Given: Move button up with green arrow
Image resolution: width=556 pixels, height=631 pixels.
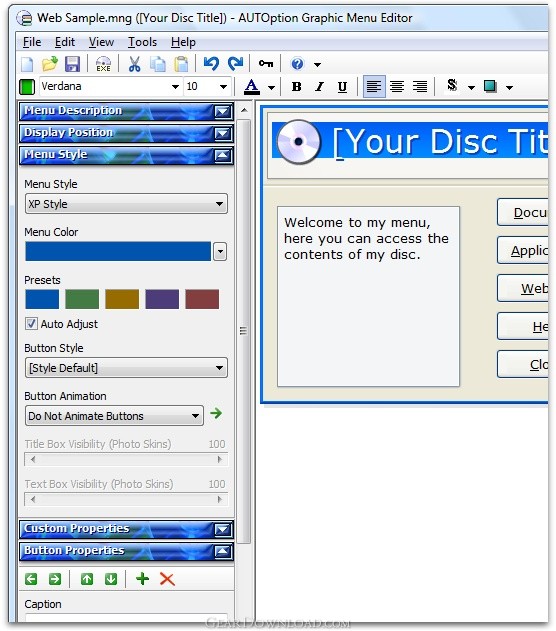Looking at the screenshot, I should (87, 579).
